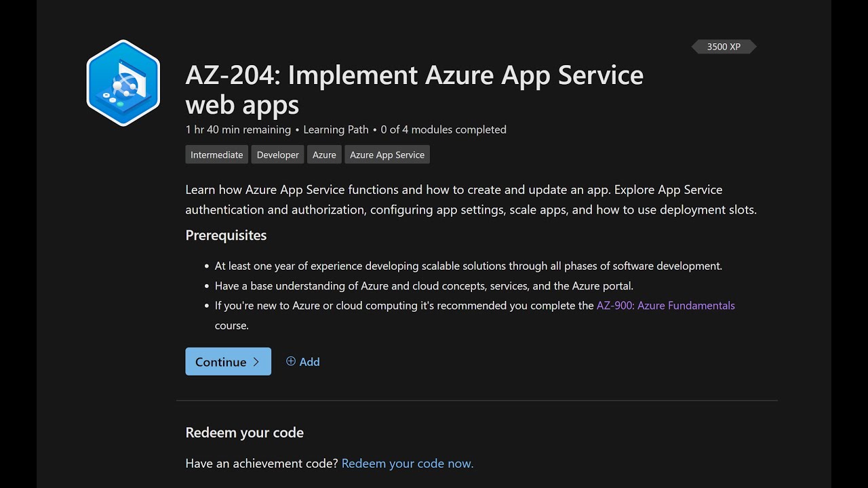Click the Redeem your code heading
868x488 pixels.
[x=245, y=432]
